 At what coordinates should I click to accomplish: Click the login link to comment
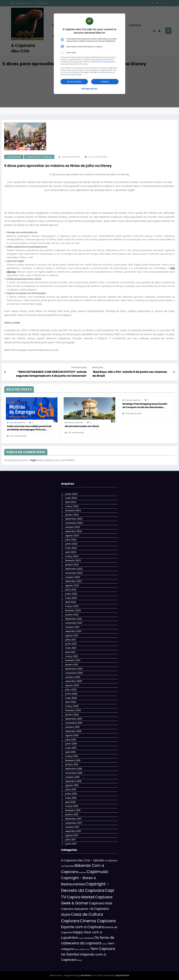pyautogui.click(x=34, y=460)
